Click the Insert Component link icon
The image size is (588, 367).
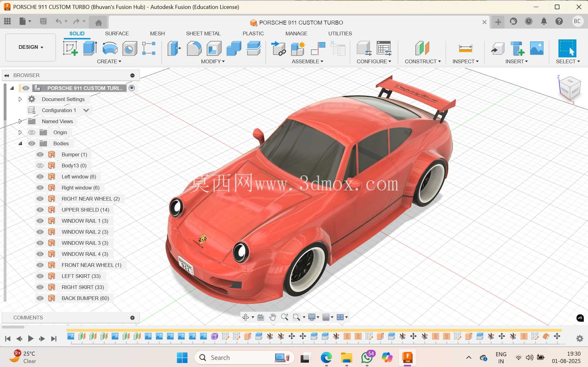tap(278, 49)
